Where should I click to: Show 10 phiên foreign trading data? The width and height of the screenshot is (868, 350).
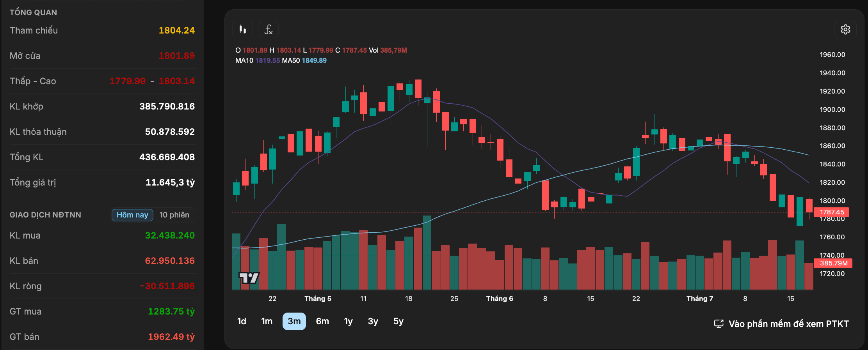point(174,215)
